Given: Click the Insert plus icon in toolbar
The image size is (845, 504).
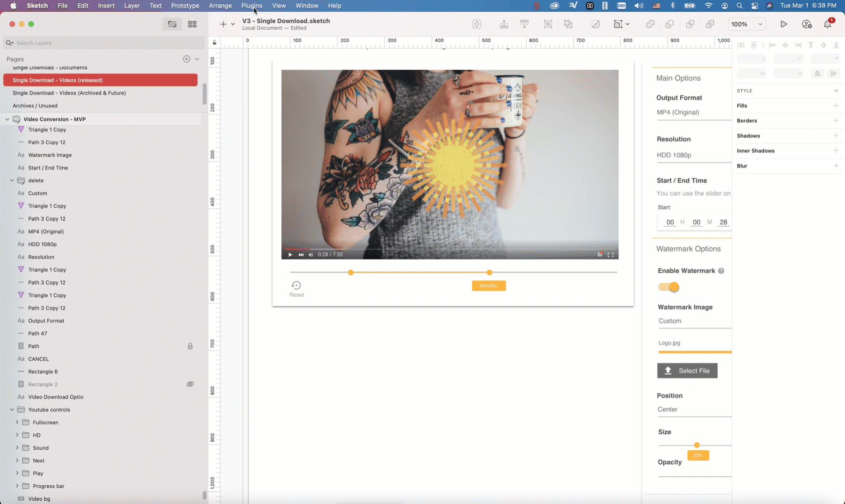Looking at the screenshot, I should click(x=223, y=24).
